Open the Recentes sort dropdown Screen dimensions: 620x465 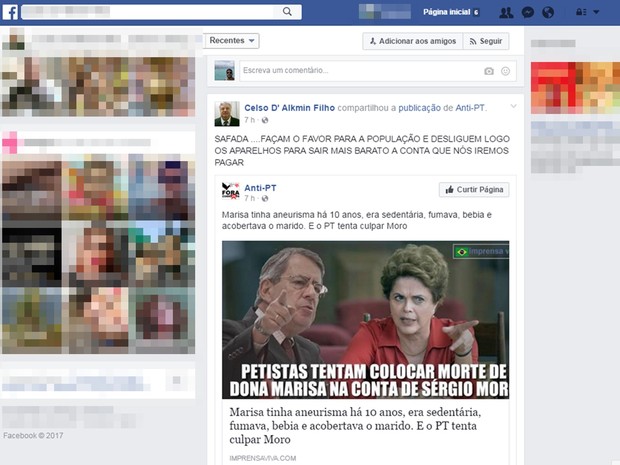[x=233, y=41]
